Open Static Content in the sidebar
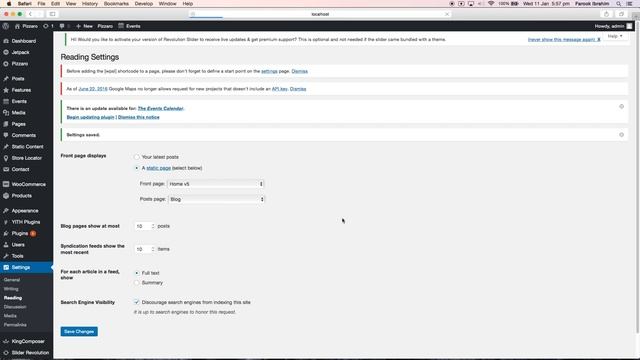 tap(26, 147)
